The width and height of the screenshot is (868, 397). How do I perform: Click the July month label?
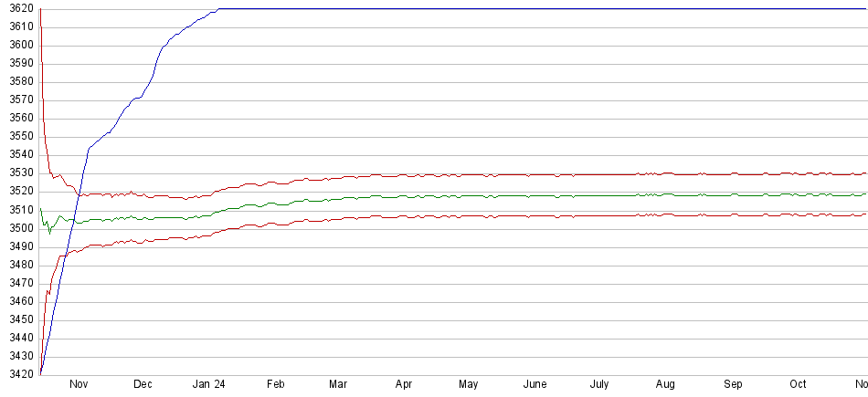pyautogui.click(x=600, y=385)
